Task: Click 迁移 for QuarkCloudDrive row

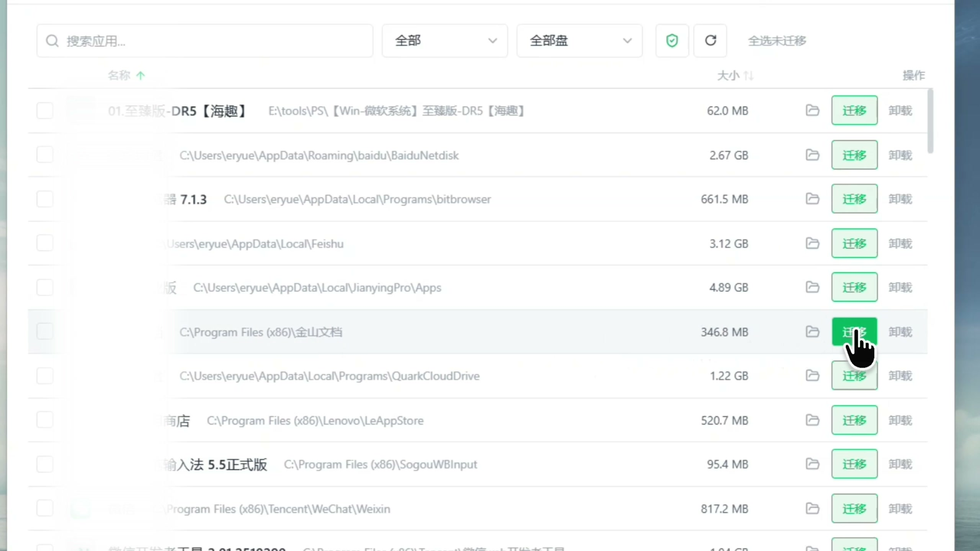Action: point(854,375)
